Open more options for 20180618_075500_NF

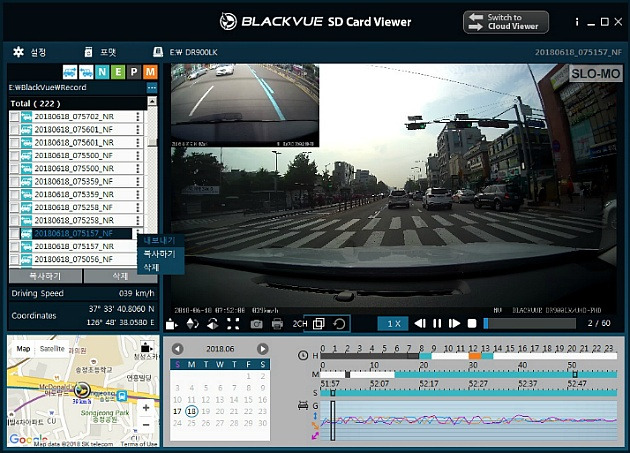[138, 156]
